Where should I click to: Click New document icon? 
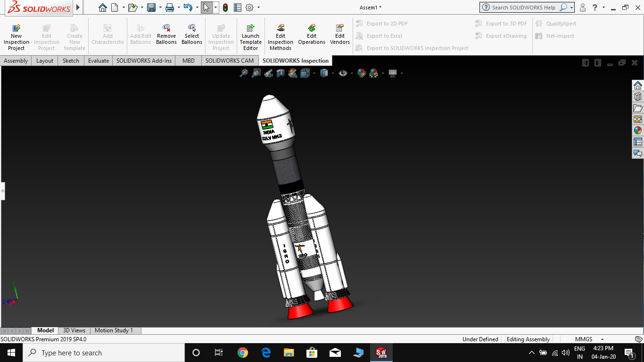[x=115, y=8]
